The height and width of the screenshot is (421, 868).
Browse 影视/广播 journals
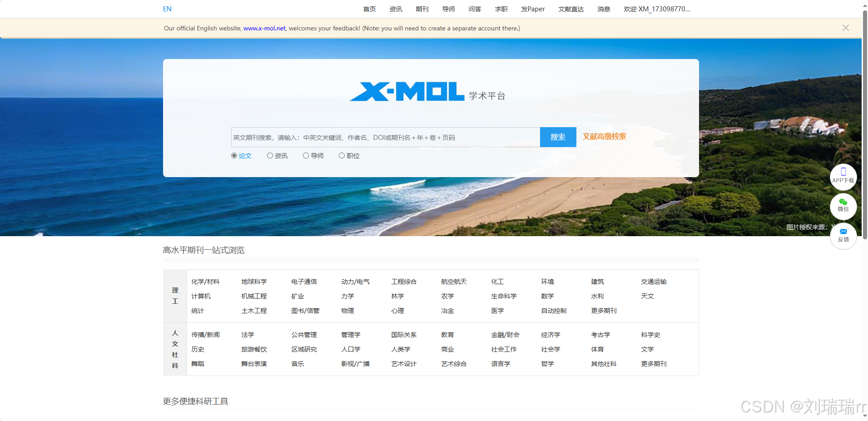point(355,364)
